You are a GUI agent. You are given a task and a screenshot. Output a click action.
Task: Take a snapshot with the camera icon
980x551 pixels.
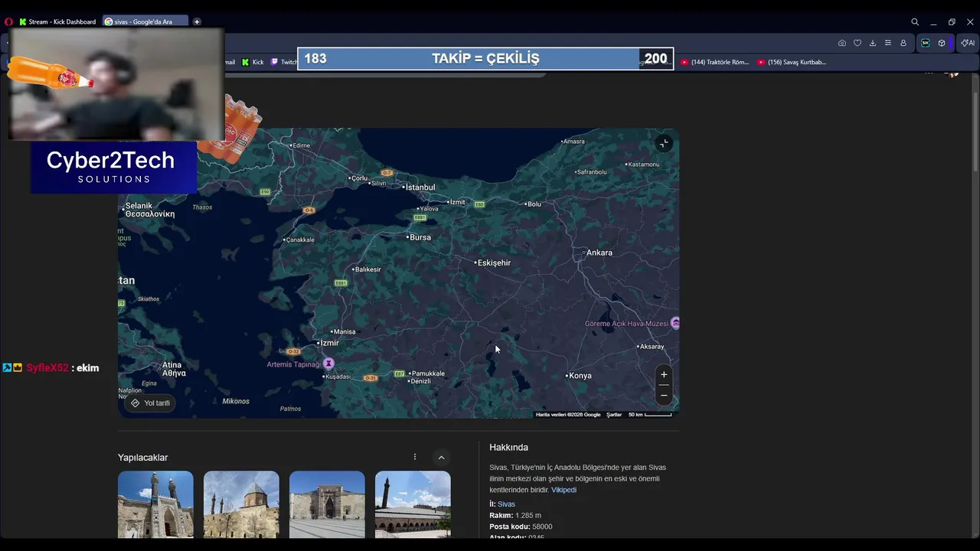842,43
